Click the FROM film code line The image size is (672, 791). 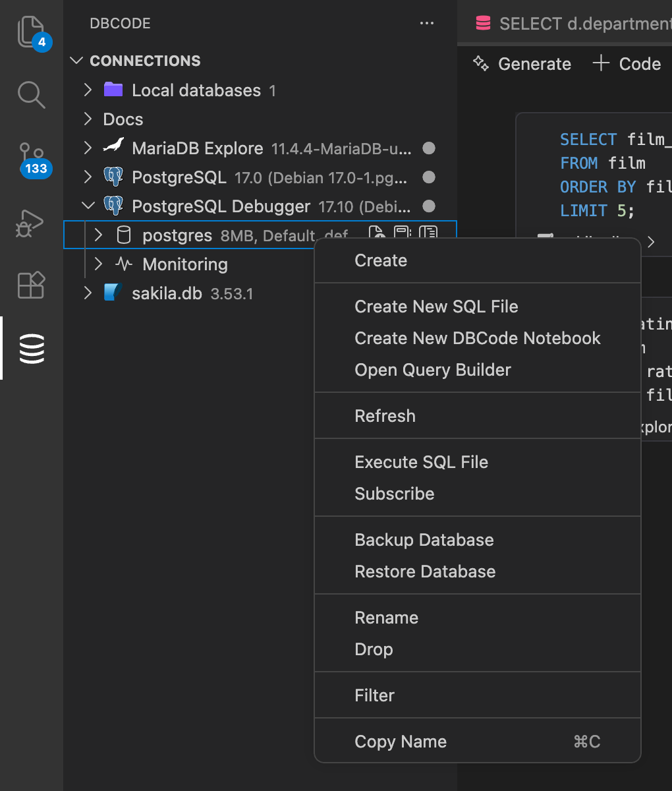pyautogui.click(x=602, y=163)
